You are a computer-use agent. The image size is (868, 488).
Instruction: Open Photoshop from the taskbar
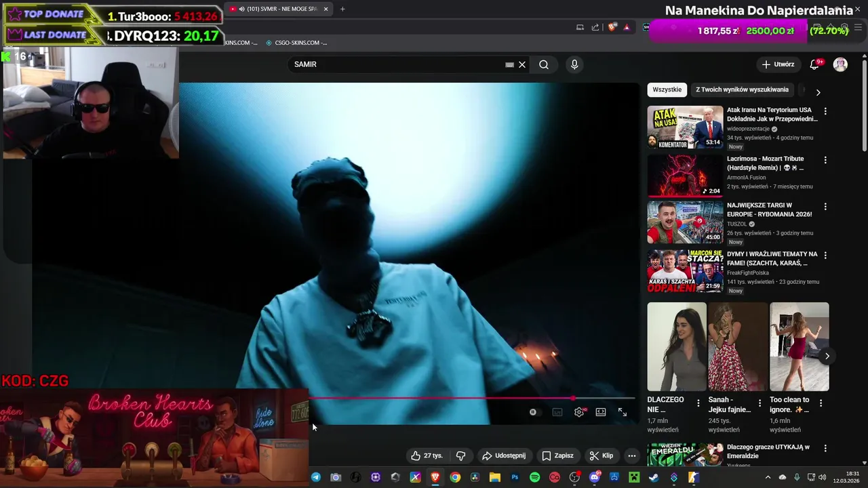pyautogui.click(x=515, y=477)
